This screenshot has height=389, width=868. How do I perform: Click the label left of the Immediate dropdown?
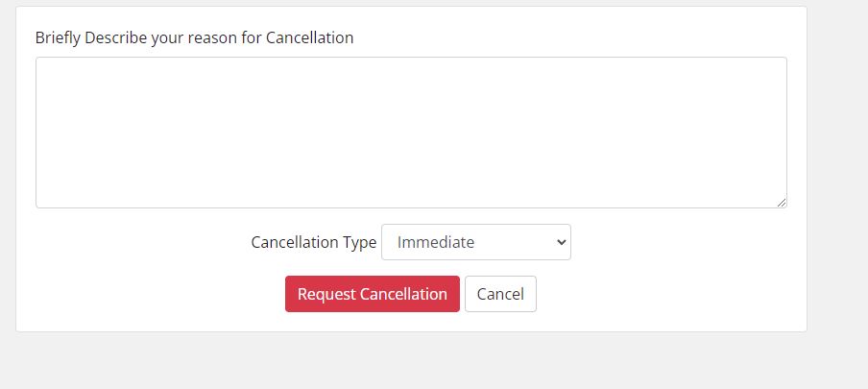point(313,242)
